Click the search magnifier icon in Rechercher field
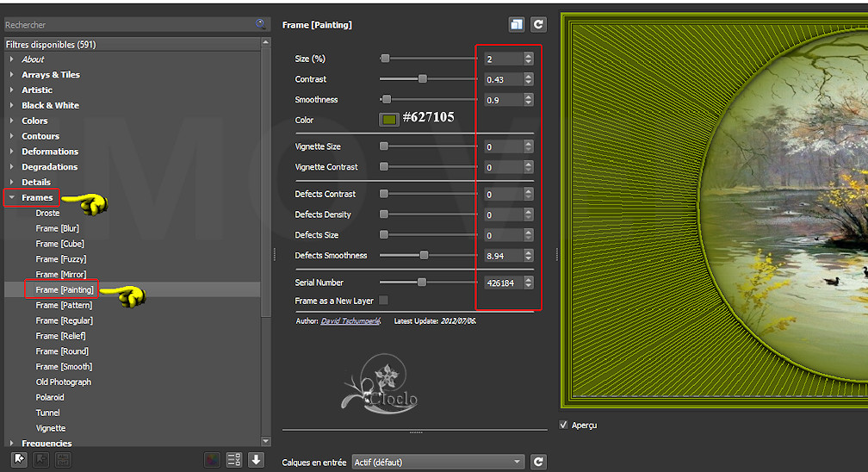 pos(261,25)
